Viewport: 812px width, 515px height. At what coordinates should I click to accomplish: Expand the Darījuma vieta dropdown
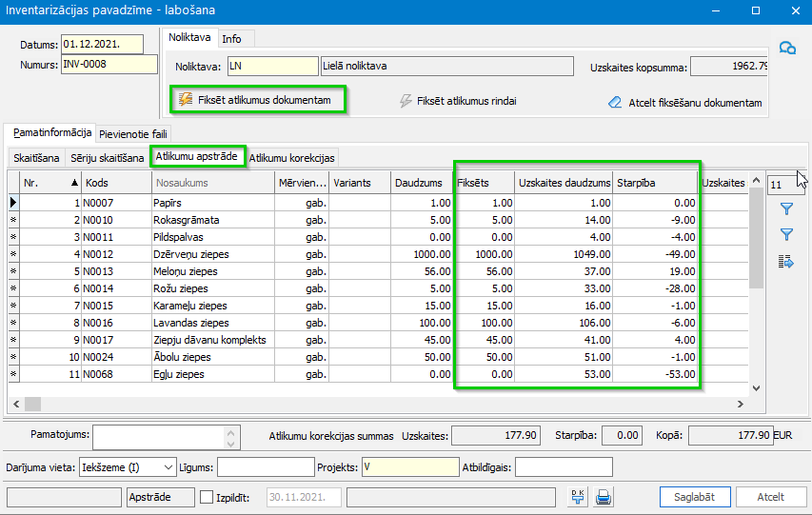[x=168, y=466]
